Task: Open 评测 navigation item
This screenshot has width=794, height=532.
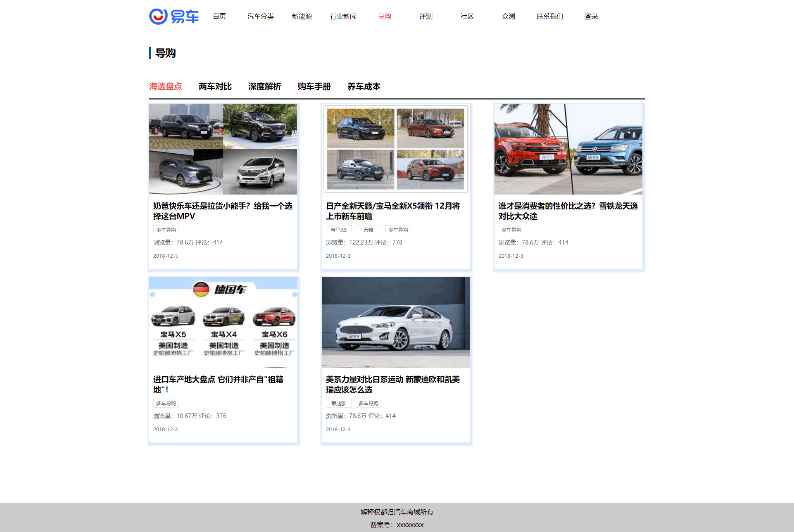Action: [x=426, y=17]
